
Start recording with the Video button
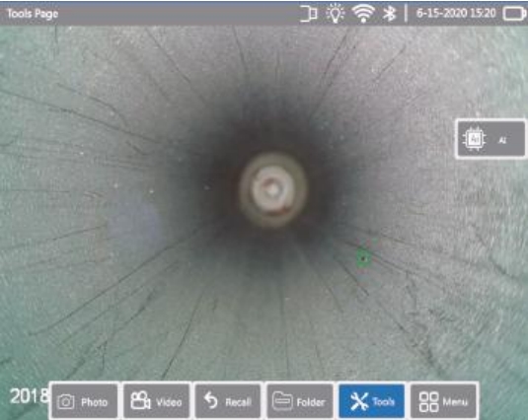tap(156, 401)
